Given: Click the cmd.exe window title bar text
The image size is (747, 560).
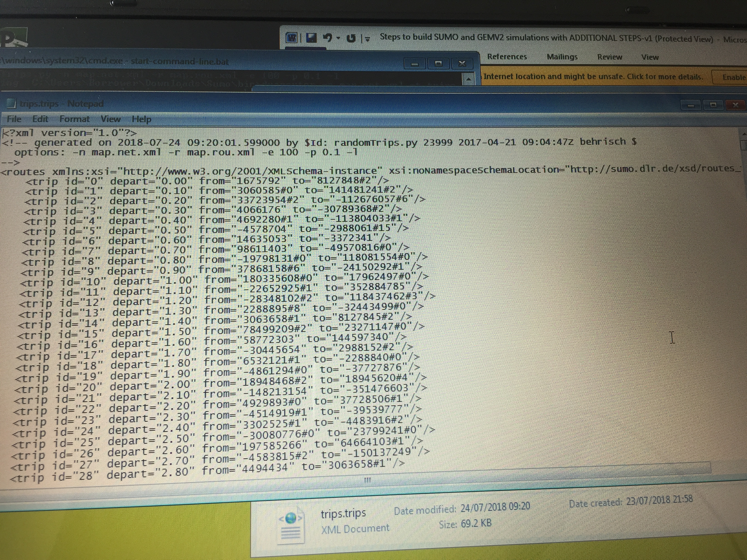Looking at the screenshot, I should 115,62.
